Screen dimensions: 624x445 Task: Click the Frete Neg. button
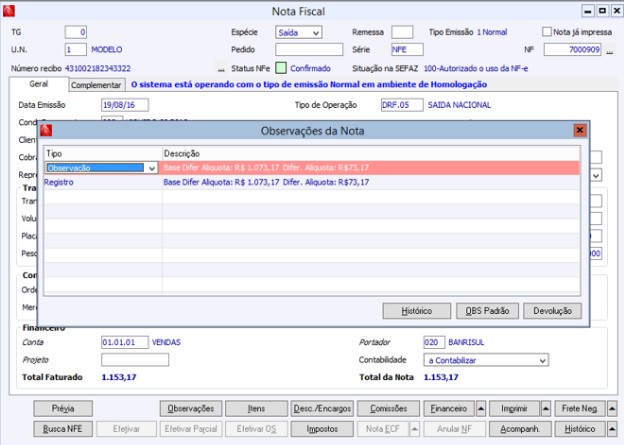[580, 408]
